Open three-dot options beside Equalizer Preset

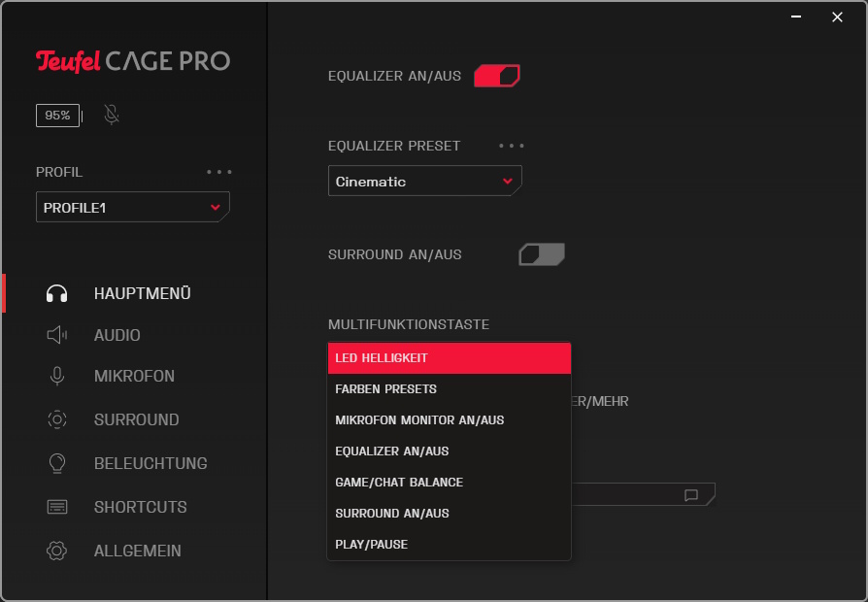coord(512,146)
